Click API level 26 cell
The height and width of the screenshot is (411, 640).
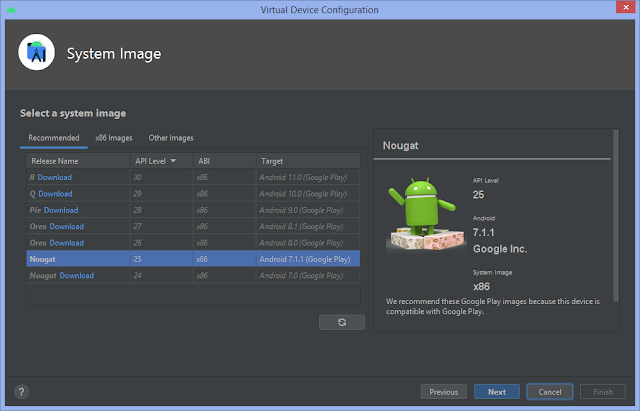(x=162, y=242)
